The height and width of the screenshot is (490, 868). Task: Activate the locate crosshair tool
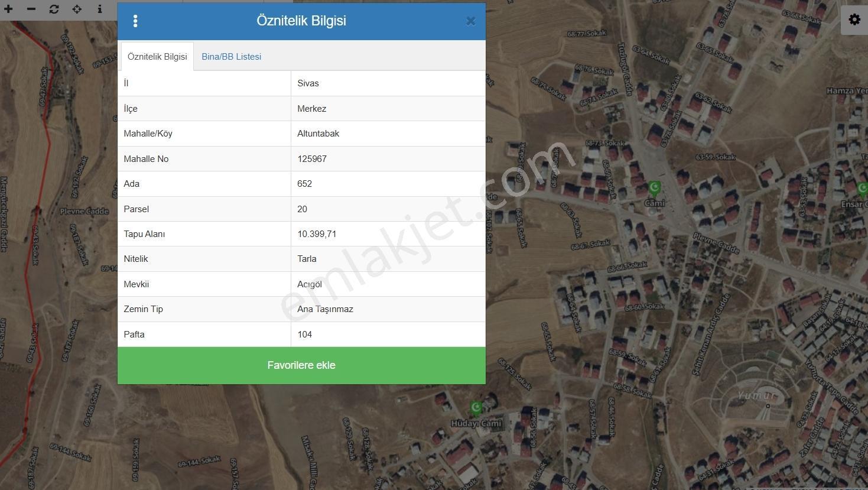(x=77, y=9)
